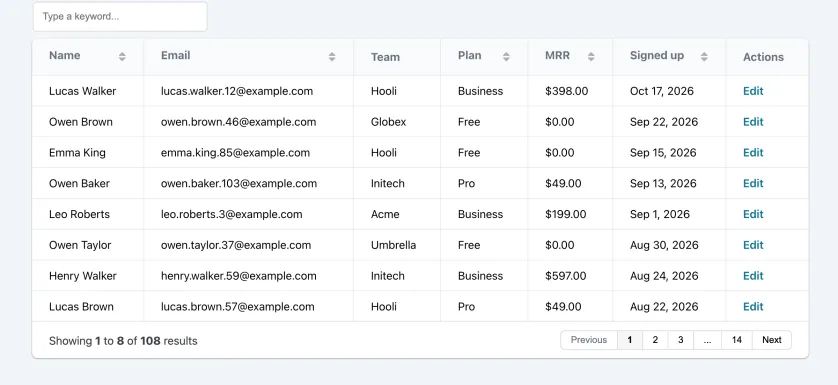Go to the Next page

(x=772, y=340)
